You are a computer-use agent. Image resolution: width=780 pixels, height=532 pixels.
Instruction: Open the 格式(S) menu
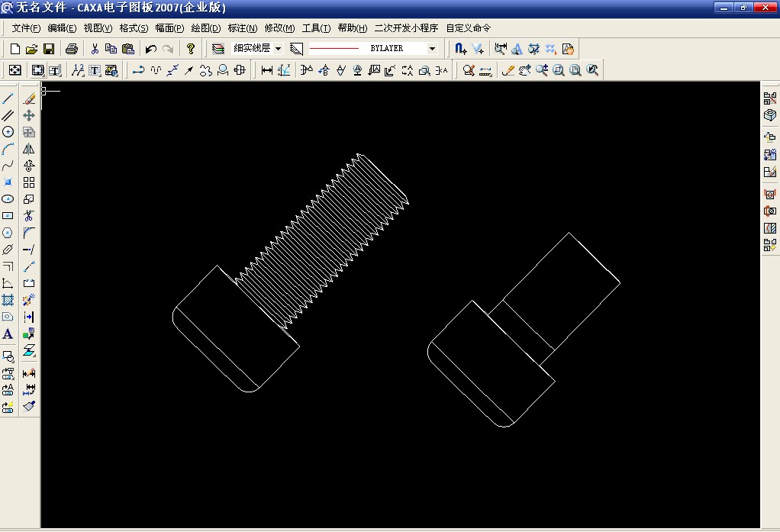134,28
